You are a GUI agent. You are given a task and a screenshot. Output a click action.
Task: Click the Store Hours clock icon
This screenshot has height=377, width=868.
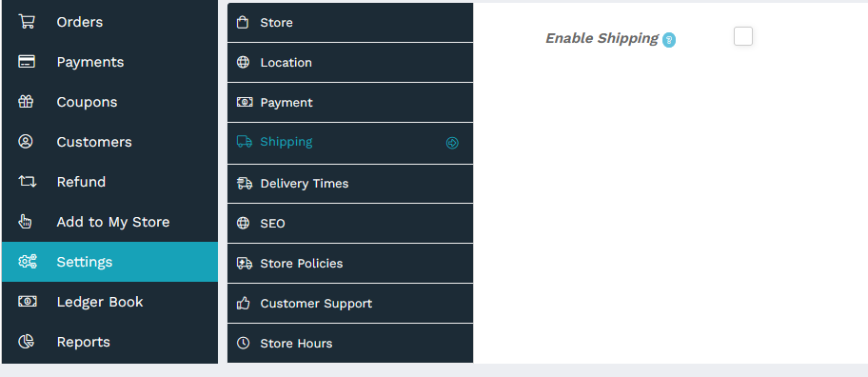pos(243,343)
